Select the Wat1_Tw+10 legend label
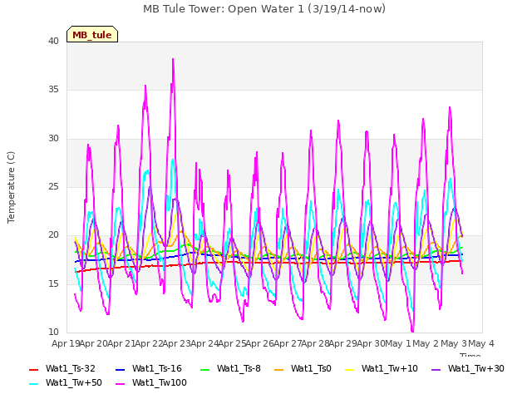Image resolution: width=532 pixels, height=399 pixels. (390, 368)
